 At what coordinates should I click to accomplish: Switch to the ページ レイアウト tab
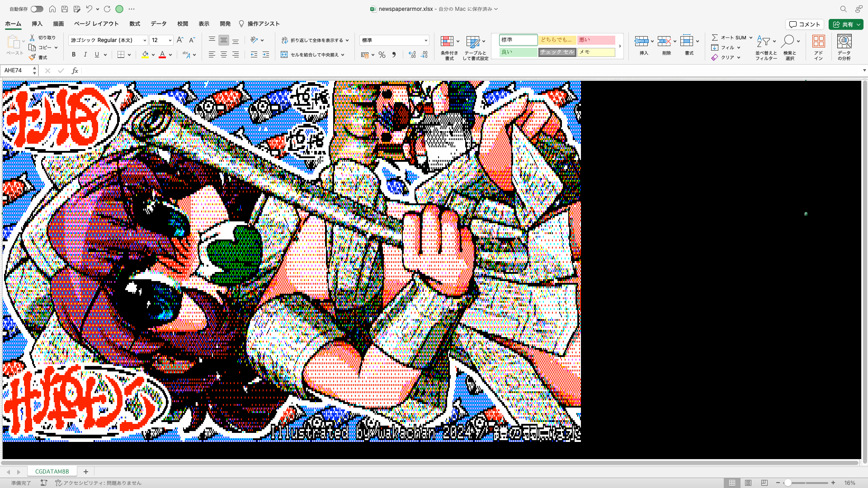pyautogui.click(x=96, y=24)
